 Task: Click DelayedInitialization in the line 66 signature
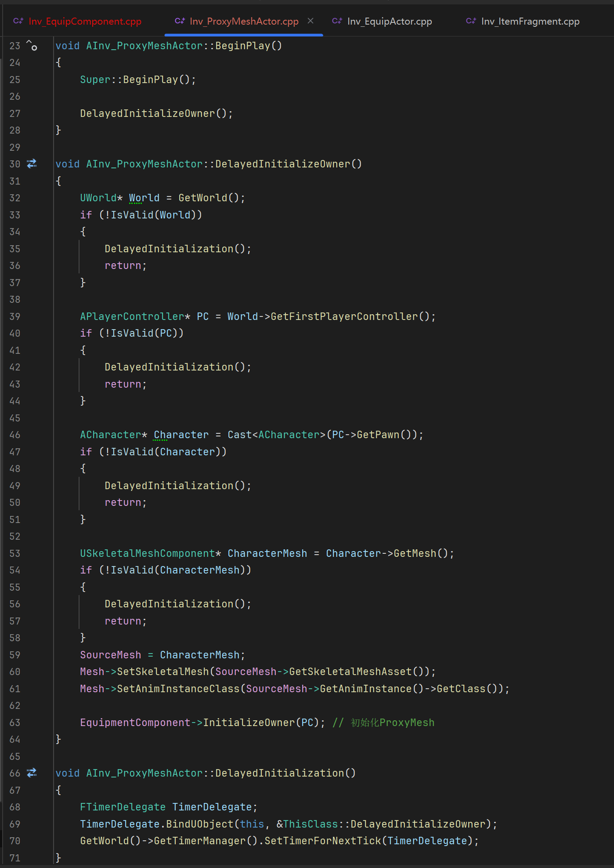point(279,773)
